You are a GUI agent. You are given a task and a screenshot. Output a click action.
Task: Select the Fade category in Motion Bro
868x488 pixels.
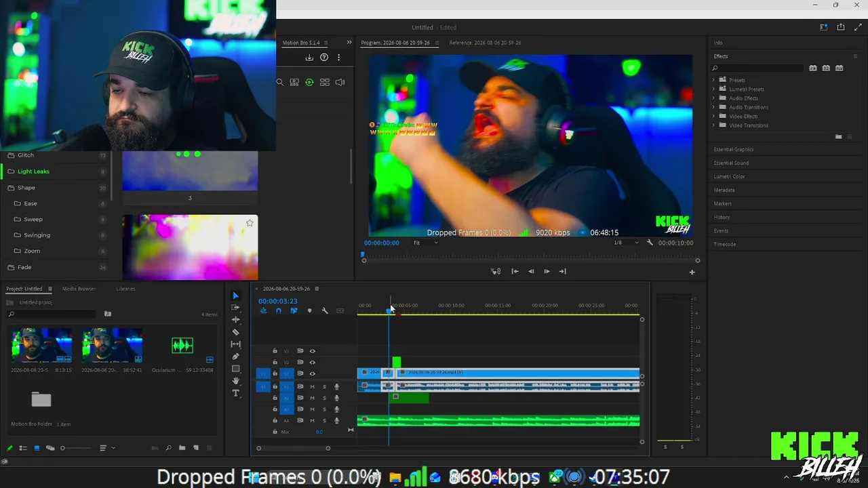point(24,267)
